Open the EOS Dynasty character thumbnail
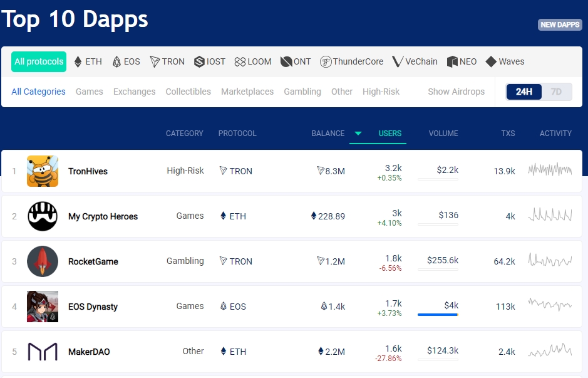Screen dimensions: 588x378 pos(43,307)
